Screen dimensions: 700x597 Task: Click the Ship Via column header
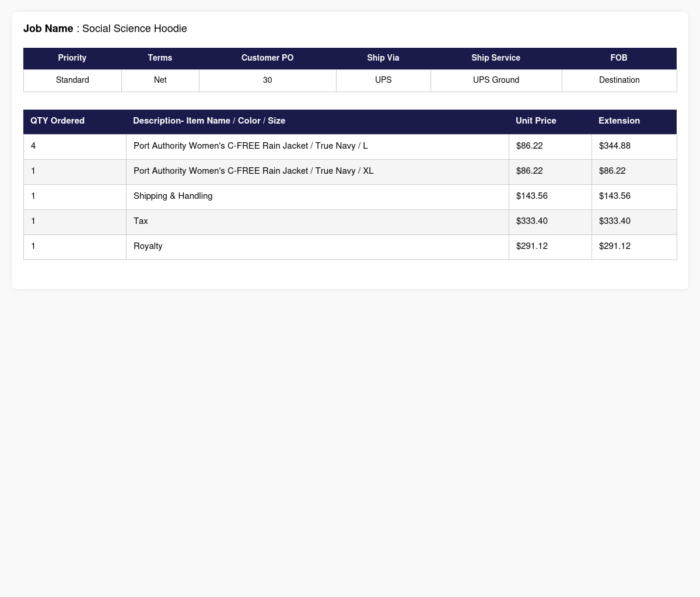pyautogui.click(x=383, y=58)
